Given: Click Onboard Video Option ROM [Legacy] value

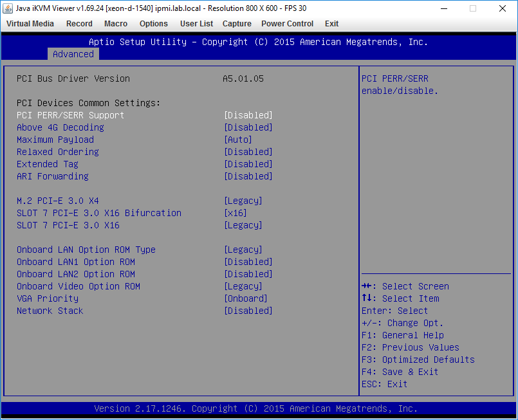Looking at the screenshot, I should tap(243, 286).
